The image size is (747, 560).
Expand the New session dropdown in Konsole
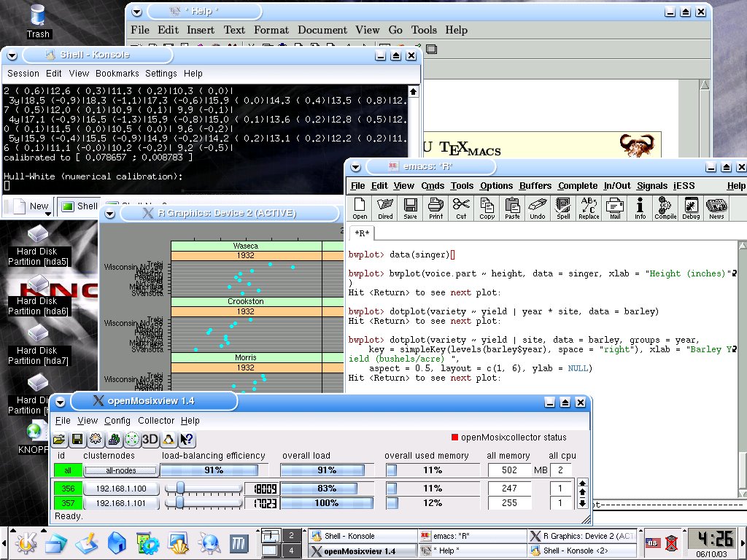click(48, 214)
